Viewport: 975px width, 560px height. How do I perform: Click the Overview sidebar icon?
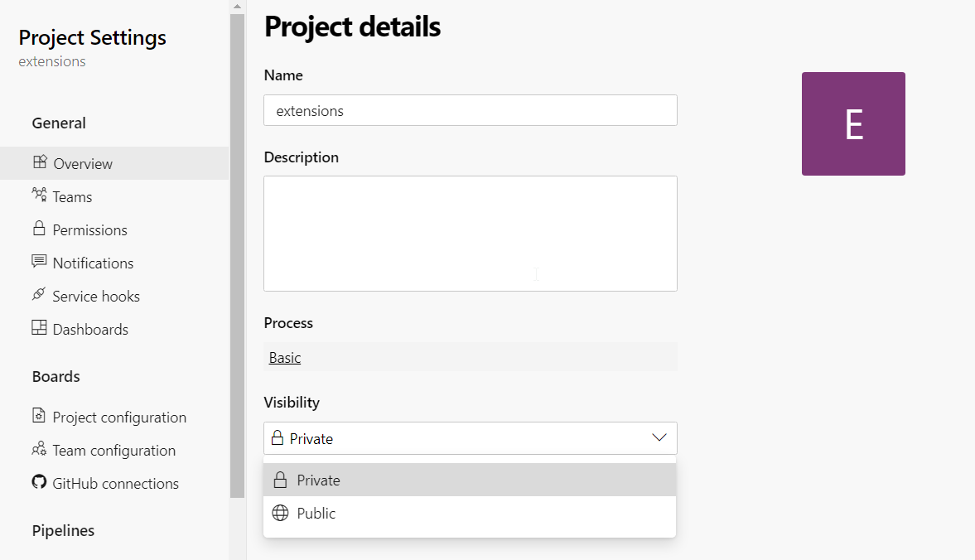pyautogui.click(x=38, y=163)
